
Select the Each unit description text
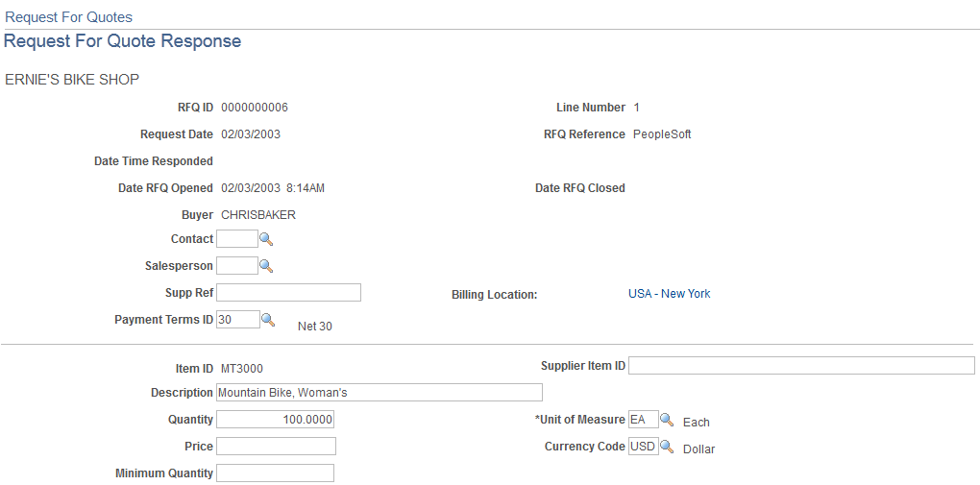tap(697, 423)
